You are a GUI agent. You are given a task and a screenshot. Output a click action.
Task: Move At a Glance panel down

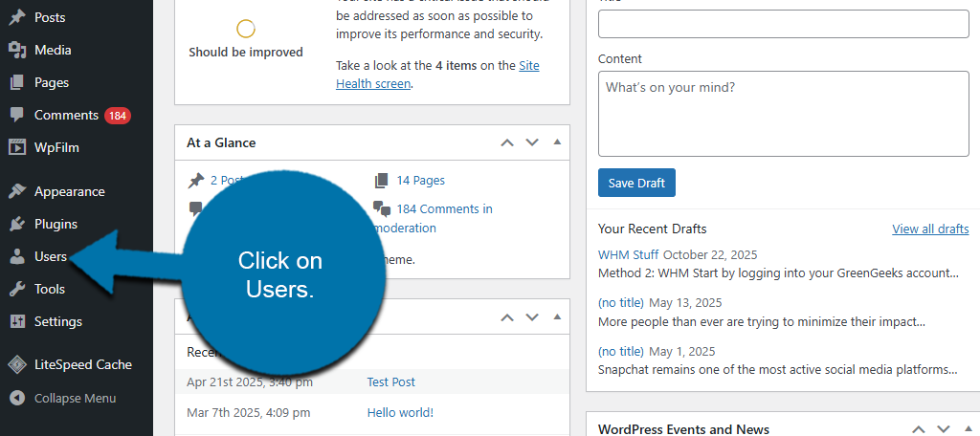(x=532, y=142)
